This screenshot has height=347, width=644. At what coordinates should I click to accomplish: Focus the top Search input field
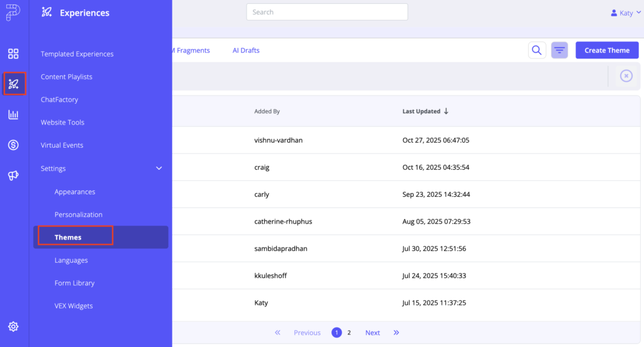click(327, 12)
